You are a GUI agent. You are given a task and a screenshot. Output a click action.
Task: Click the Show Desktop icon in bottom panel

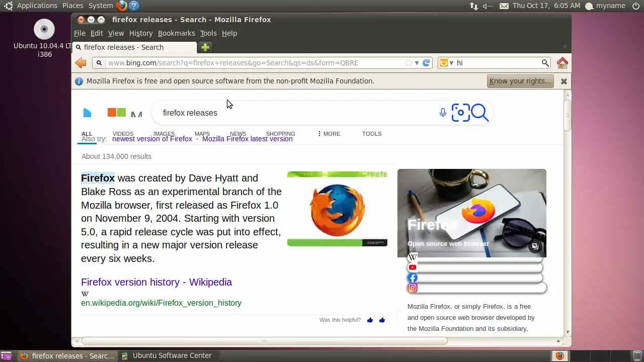click(7, 355)
